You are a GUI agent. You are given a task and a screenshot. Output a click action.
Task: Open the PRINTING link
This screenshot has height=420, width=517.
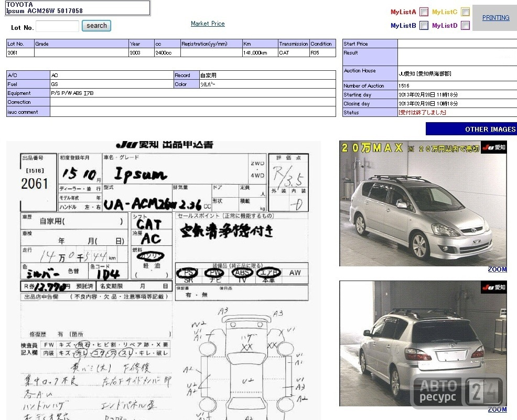[496, 18]
